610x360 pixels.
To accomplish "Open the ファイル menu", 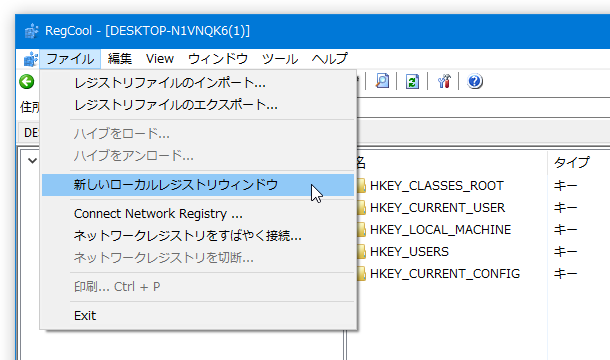I will click(70, 59).
